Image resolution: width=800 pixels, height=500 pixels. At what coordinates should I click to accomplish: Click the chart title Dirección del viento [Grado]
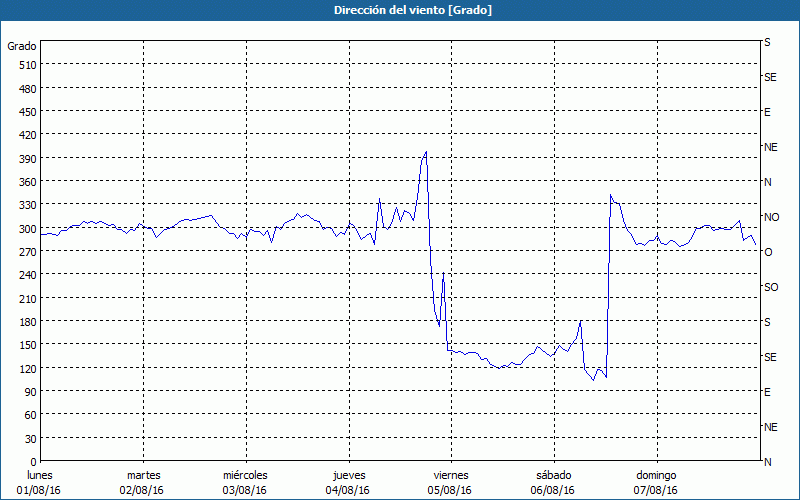click(x=399, y=10)
